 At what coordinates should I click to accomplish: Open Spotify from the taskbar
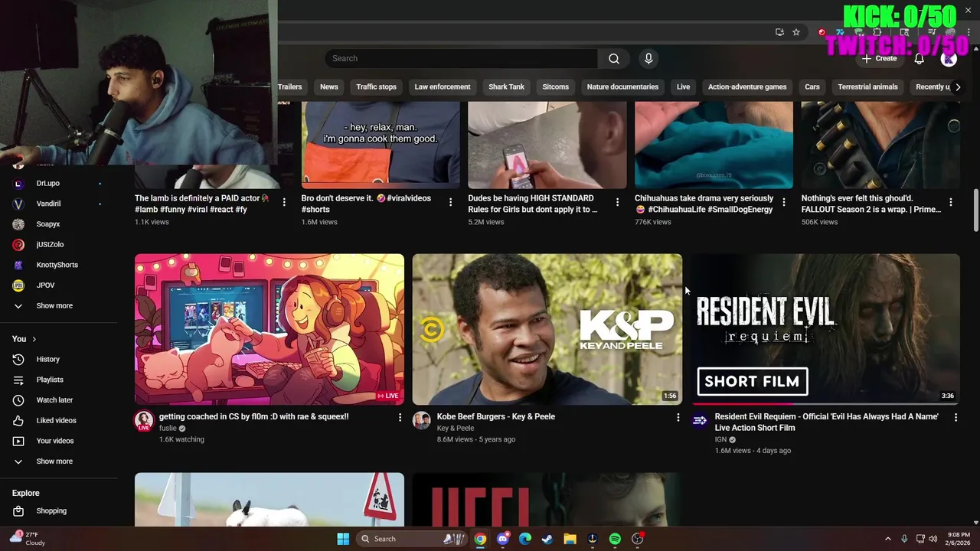pyautogui.click(x=615, y=539)
